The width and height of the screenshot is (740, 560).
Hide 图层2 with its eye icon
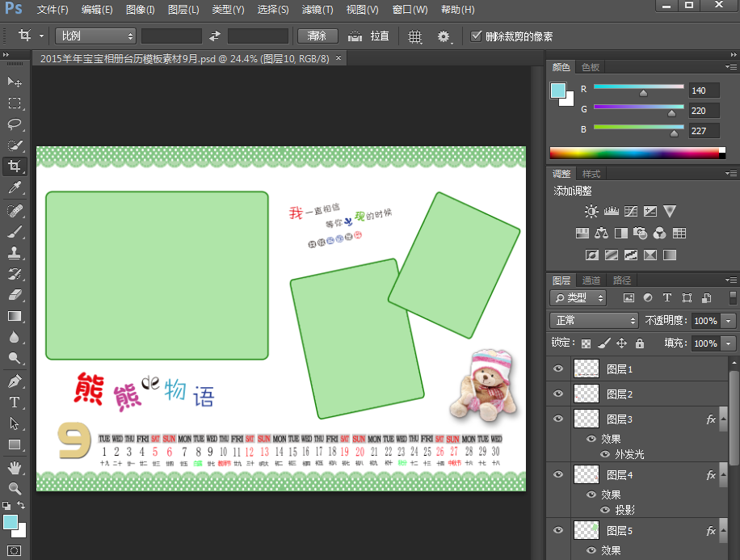tap(558, 394)
